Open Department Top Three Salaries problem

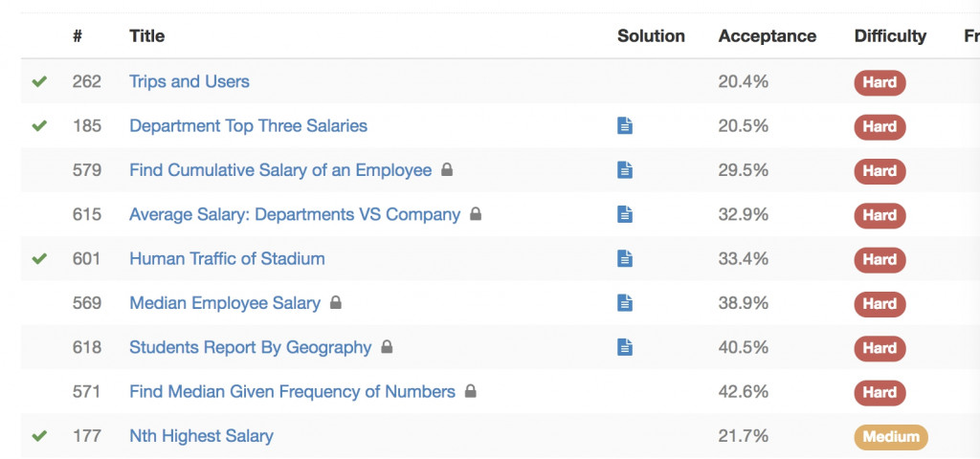248,126
